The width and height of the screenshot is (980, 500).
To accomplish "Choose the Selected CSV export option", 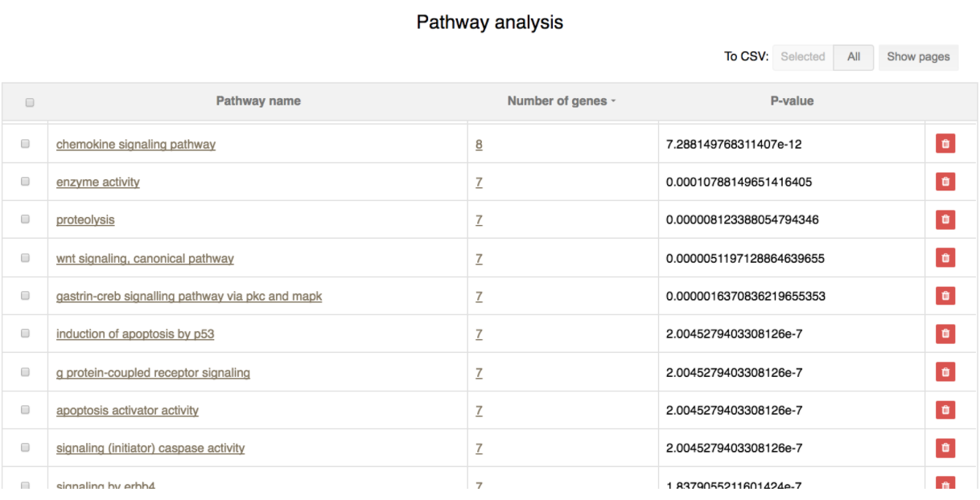I will (x=802, y=57).
